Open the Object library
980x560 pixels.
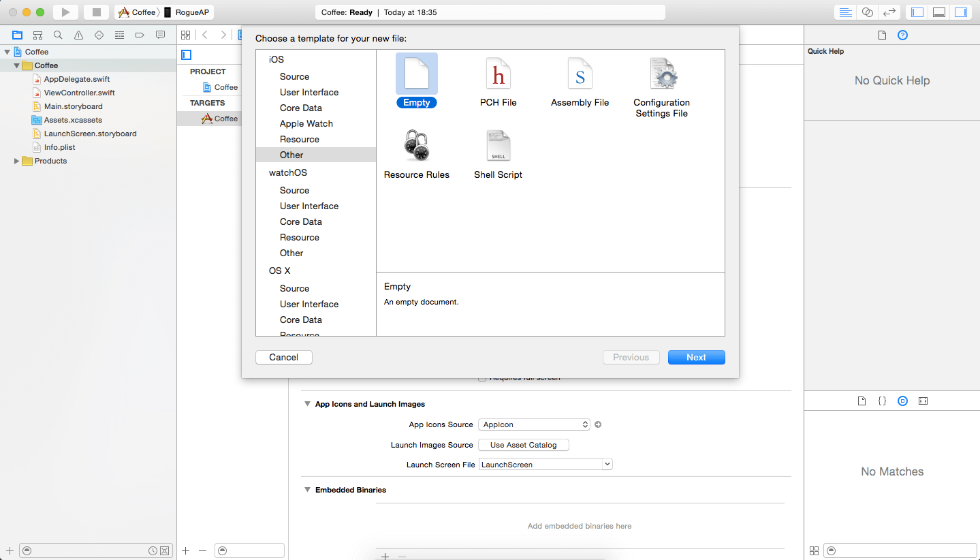click(902, 401)
